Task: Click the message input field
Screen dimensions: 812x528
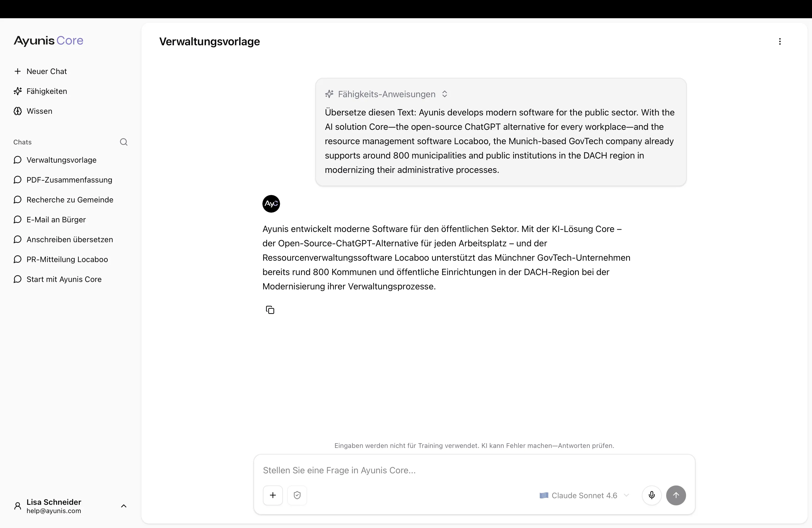Action: click(x=474, y=470)
